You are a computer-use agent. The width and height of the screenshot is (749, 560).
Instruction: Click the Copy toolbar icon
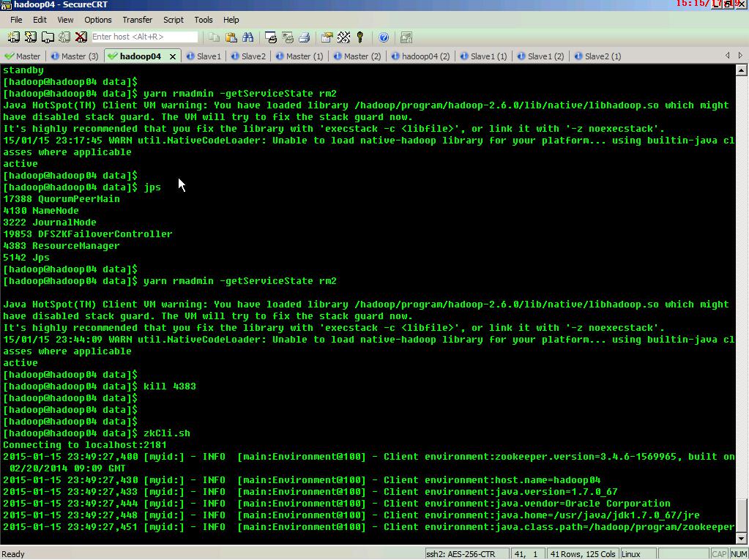214,37
